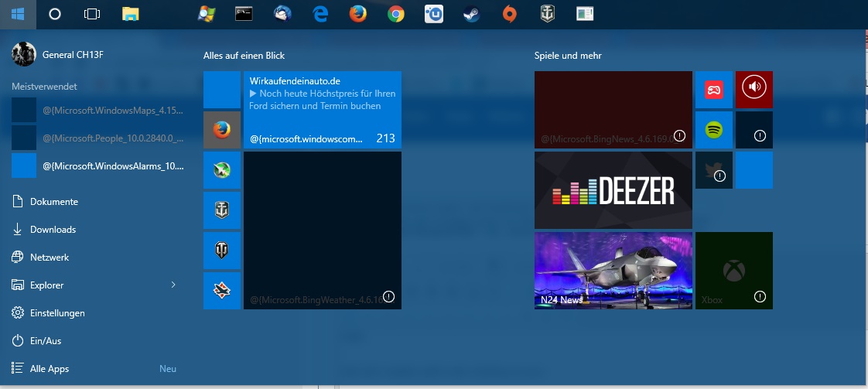
Task: Open the World of Warplanes tile
Action: (222, 291)
